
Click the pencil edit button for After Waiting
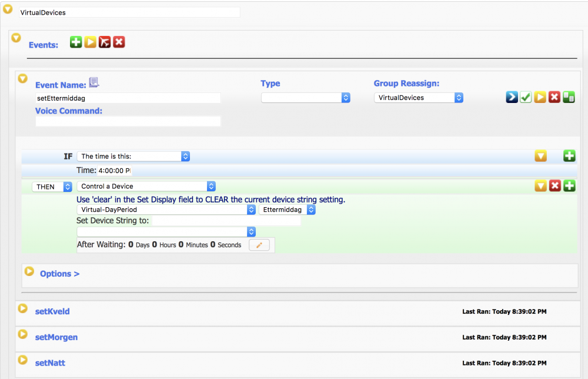click(x=259, y=245)
